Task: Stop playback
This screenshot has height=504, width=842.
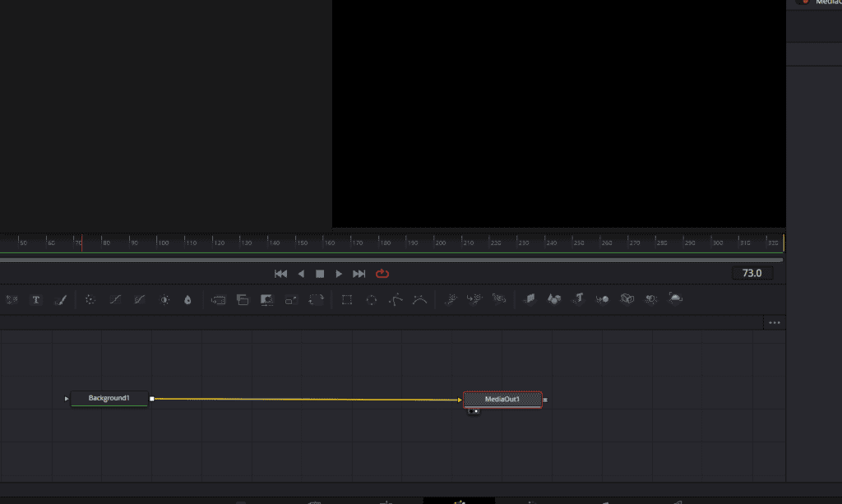Action: (320, 274)
